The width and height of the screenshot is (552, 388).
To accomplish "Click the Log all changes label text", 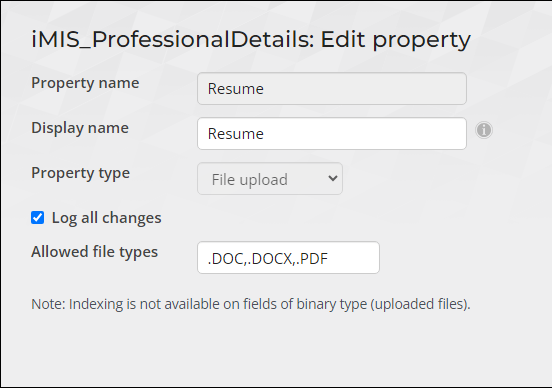I will 106,218.
